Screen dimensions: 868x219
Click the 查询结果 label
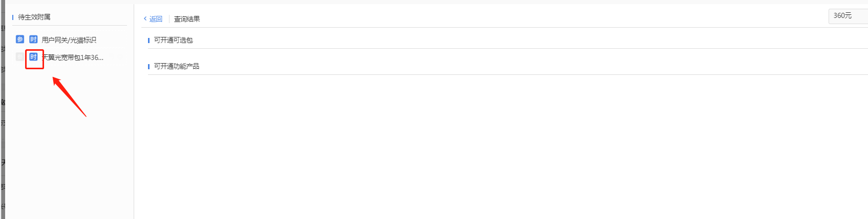click(x=187, y=19)
